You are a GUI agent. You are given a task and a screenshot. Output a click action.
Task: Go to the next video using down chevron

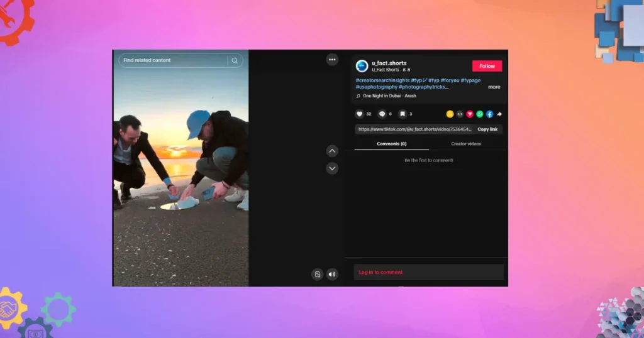coord(332,168)
